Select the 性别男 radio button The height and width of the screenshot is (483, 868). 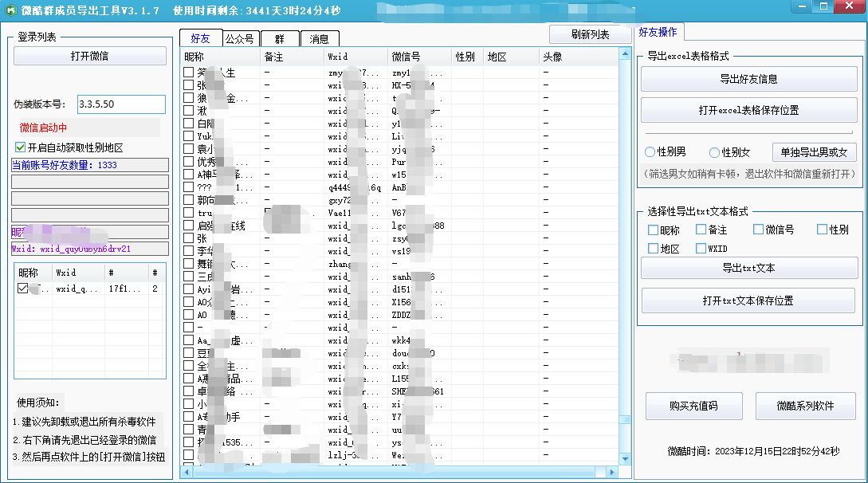650,152
